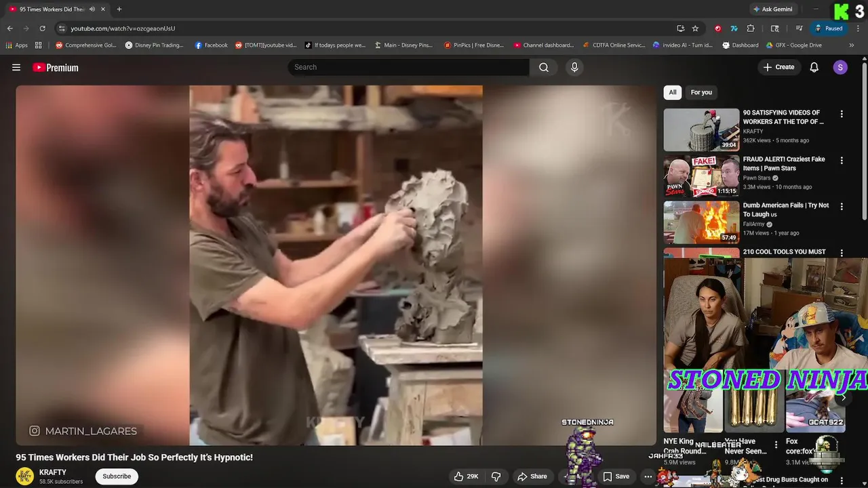Open options for 90 Satisfying Videos recommendation
Viewport: 868px width, 488px height.
[x=842, y=115]
